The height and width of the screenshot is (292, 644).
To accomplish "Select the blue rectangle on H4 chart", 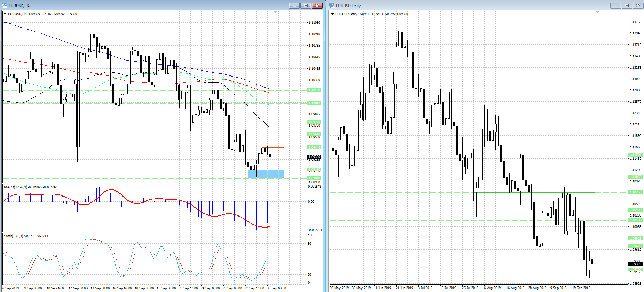I will coord(266,174).
